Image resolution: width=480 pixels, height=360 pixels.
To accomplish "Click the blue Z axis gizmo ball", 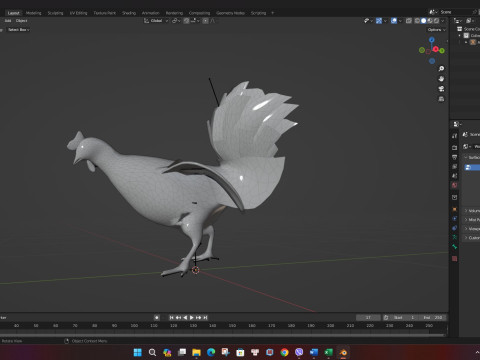I will (432, 40).
